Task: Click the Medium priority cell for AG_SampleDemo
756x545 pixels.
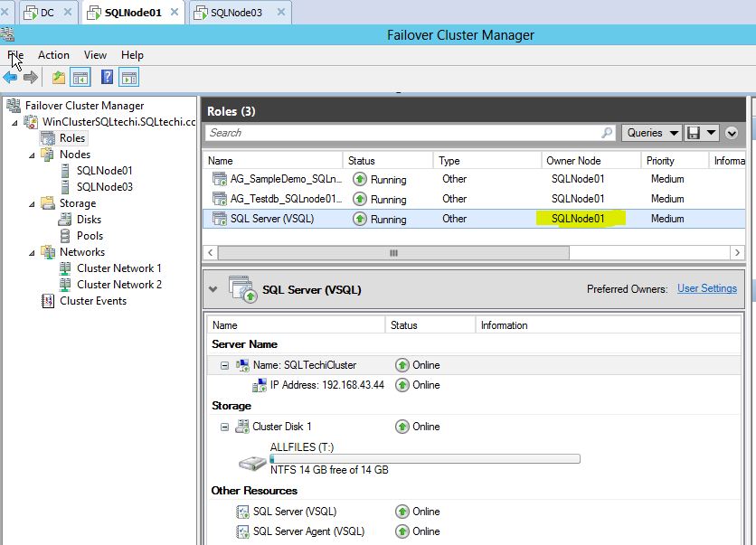Action: (x=667, y=179)
